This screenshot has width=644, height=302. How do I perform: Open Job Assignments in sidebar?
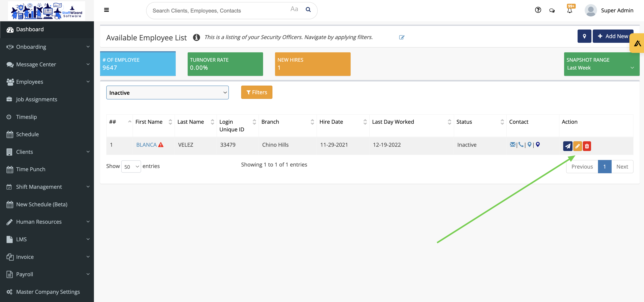pyautogui.click(x=36, y=99)
